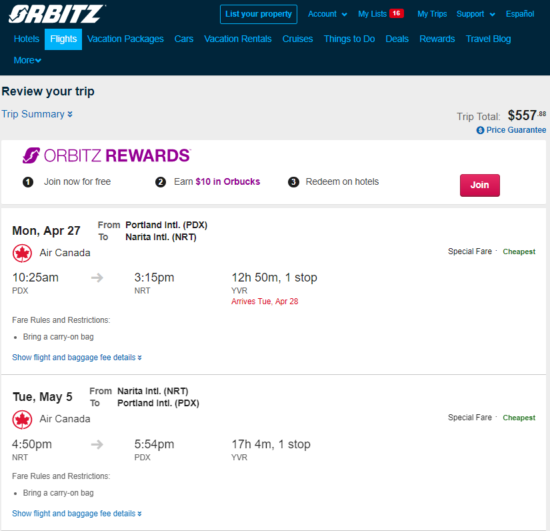The image size is (550, 531).
Task: Switch language to Español
Action: coord(520,14)
